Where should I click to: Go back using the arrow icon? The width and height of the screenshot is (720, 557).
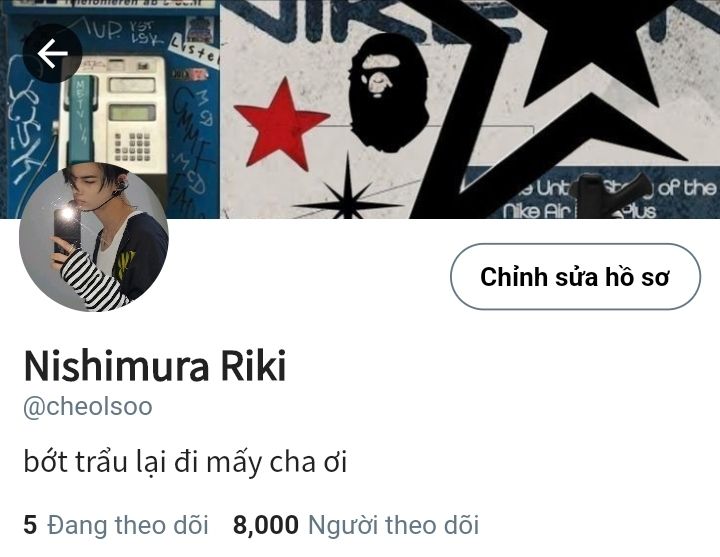52,53
